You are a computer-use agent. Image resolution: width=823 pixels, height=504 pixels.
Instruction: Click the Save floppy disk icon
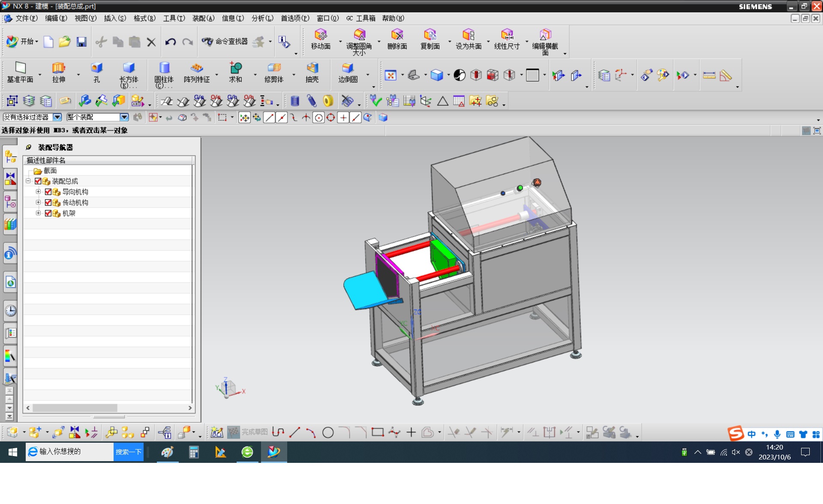click(81, 42)
